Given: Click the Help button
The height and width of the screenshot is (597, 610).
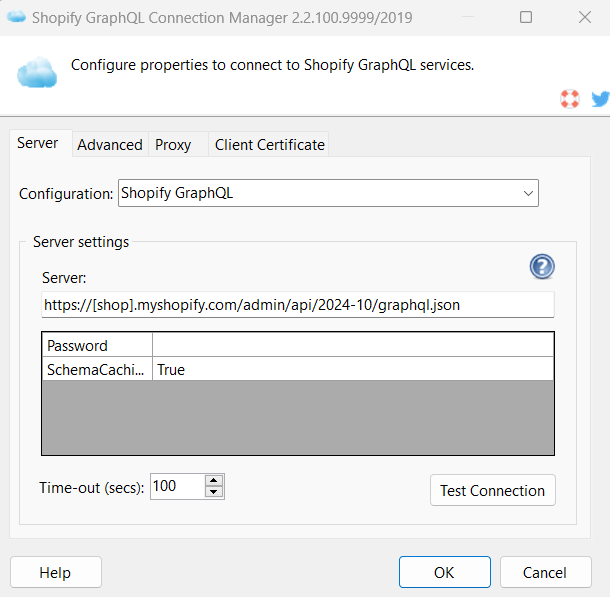Looking at the screenshot, I should click(56, 572).
